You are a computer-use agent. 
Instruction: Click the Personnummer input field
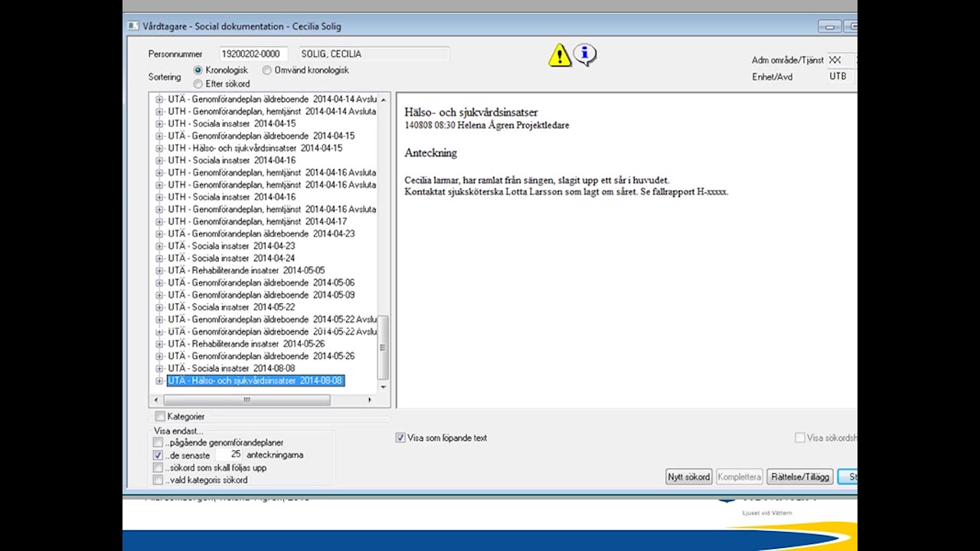pyautogui.click(x=253, y=54)
